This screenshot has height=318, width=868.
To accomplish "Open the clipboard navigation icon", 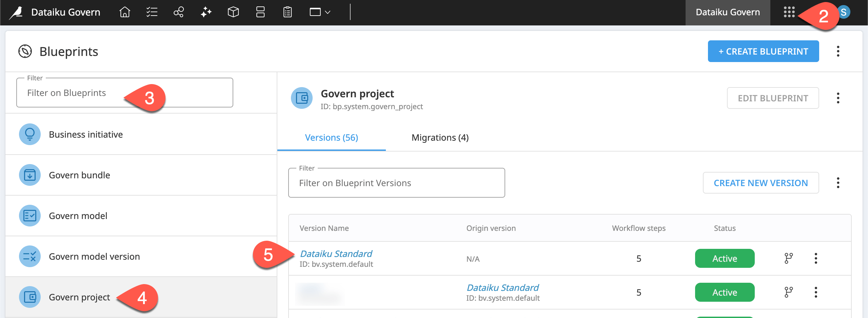I will [287, 12].
